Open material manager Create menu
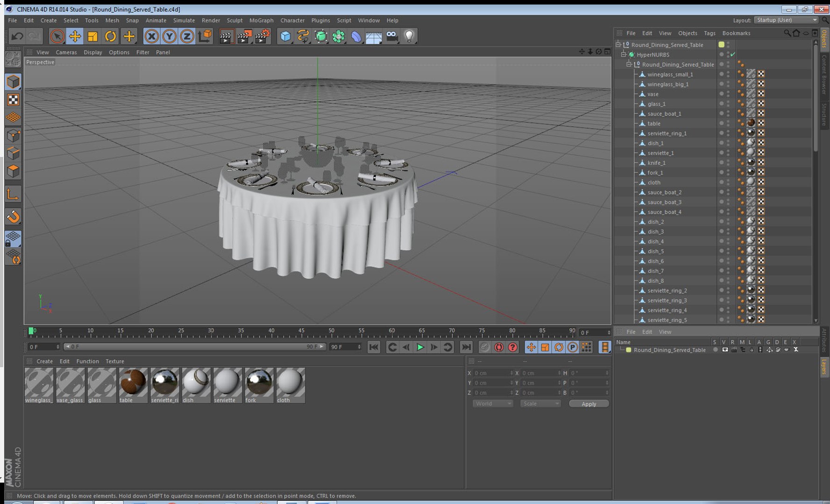This screenshot has width=830, height=504. pos(44,361)
